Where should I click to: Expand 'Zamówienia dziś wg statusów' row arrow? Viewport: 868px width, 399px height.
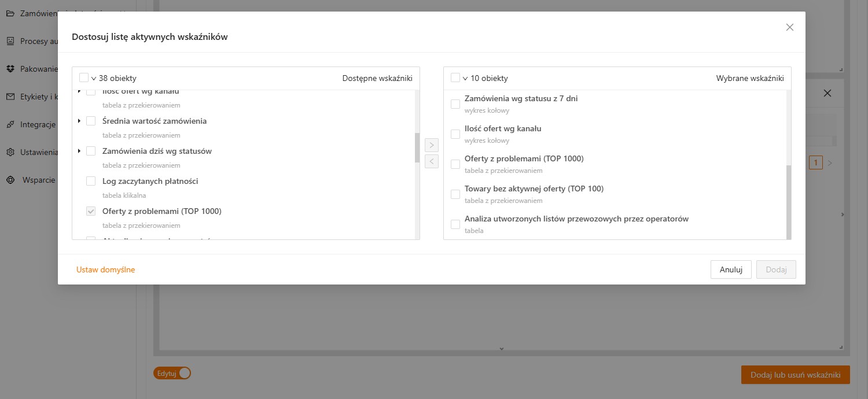pyautogui.click(x=79, y=151)
